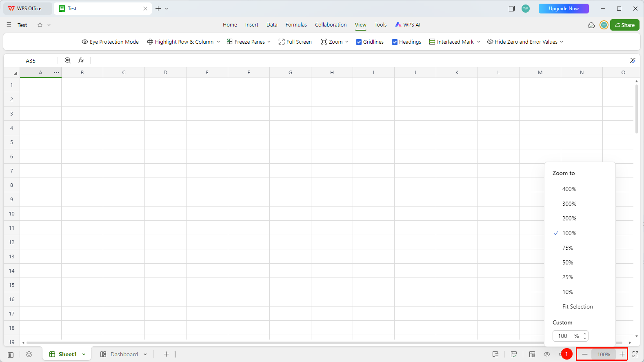The width and height of the screenshot is (644, 362).
Task: Click the horizontal scrollbar below the grid
Action: [x=324, y=343]
